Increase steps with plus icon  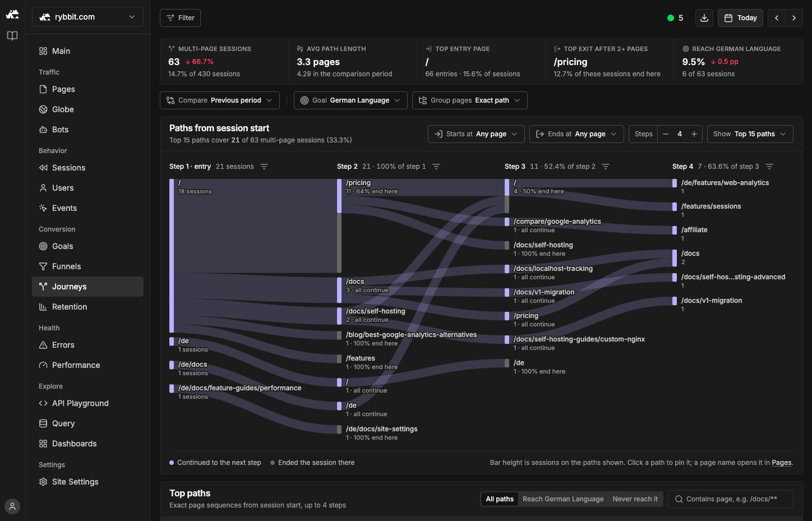click(x=694, y=134)
